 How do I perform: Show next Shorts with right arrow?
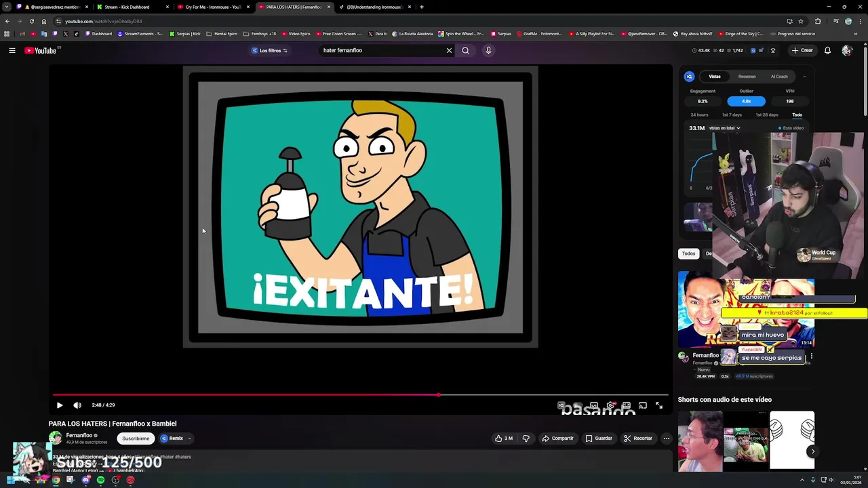pos(812,451)
